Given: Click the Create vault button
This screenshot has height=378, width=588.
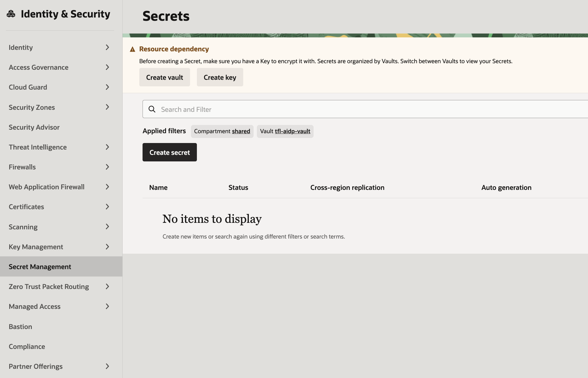Looking at the screenshot, I should (x=165, y=77).
